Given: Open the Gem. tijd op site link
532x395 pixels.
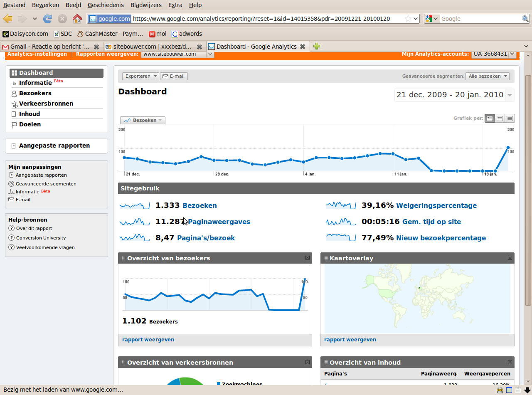Looking at the screenshot, I should pyautogui.click(x=431, y=222).
